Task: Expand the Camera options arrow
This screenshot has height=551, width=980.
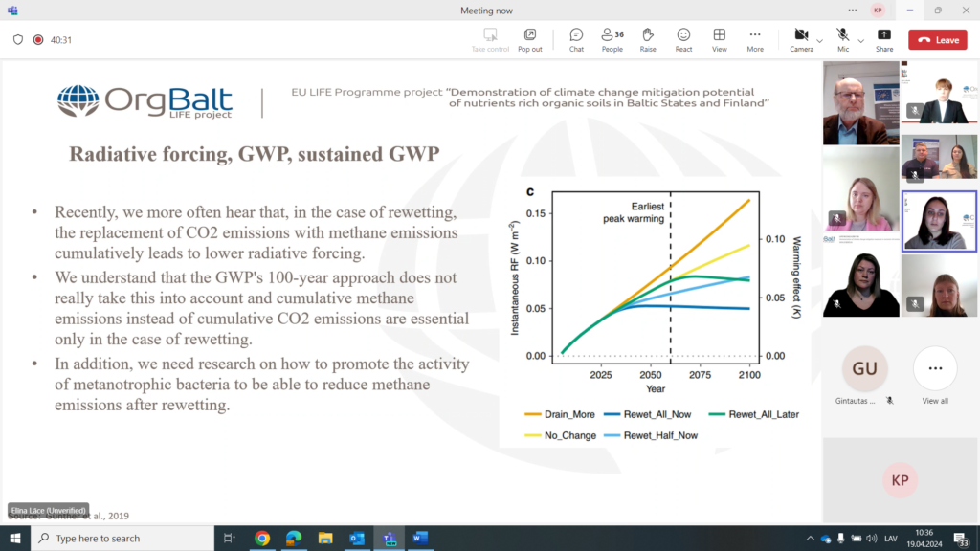Action: 819,41
